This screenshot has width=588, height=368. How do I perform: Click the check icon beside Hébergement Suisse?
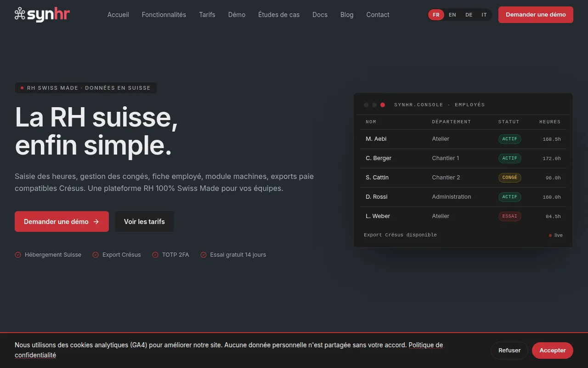coord(18,255)
